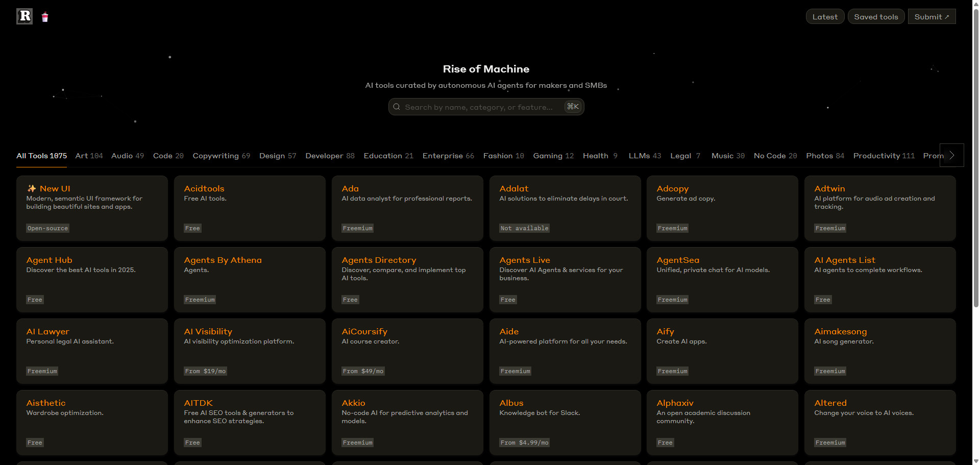Open the AI Lawyer card
The width and height of the screenshot is (980, 465).
point(92,351)
